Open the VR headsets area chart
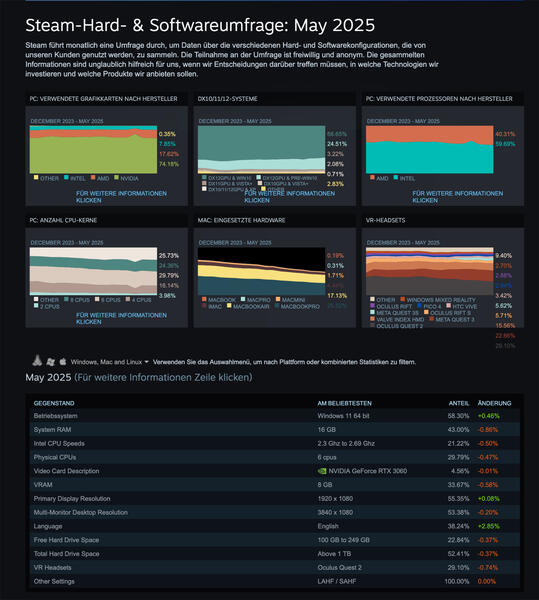The image size is (539, 600). (430, 271)
